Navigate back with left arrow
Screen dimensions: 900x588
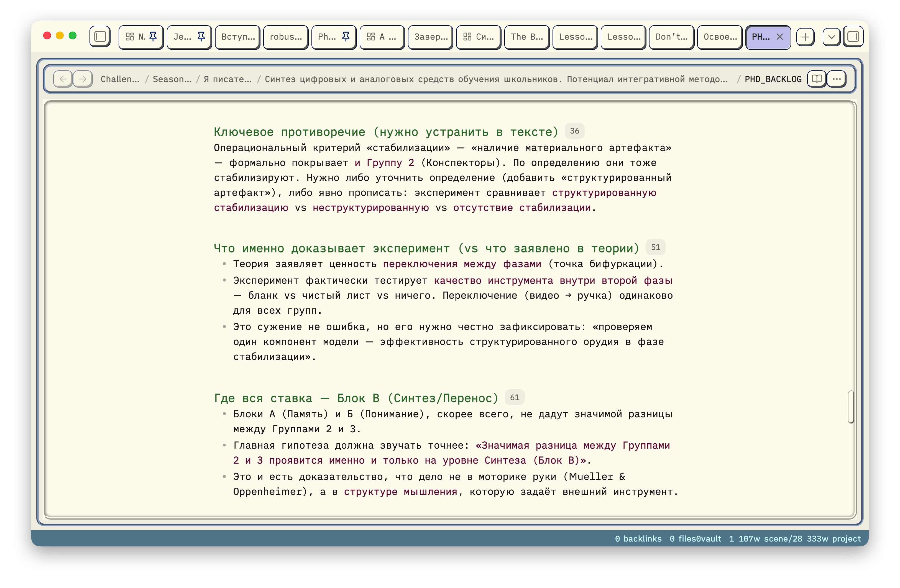point(63,79)
